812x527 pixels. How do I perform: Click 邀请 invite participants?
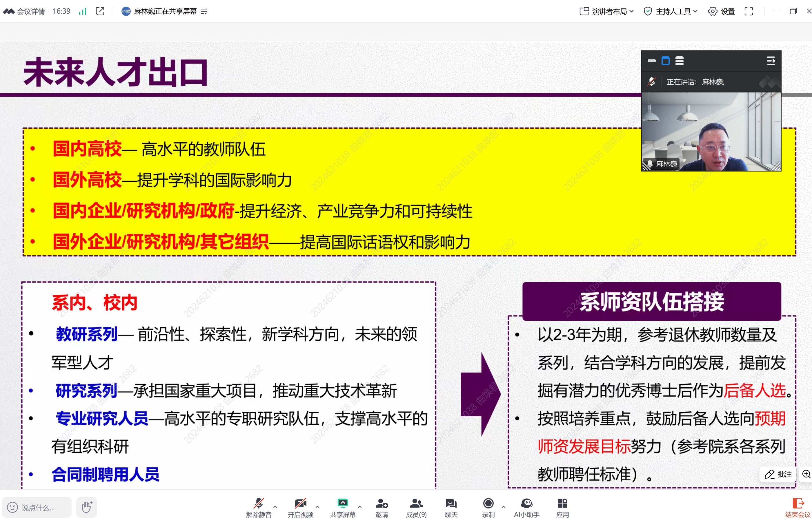[382, 508]
